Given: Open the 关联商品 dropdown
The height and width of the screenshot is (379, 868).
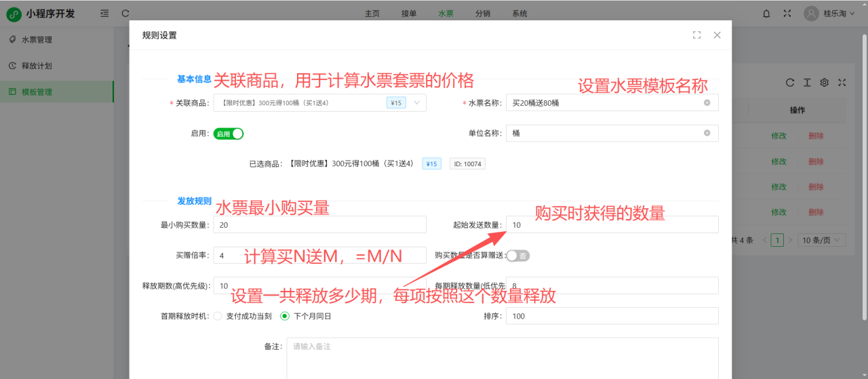Looking at the screenshot, I should pyautogui.click(x=416, y=103).
